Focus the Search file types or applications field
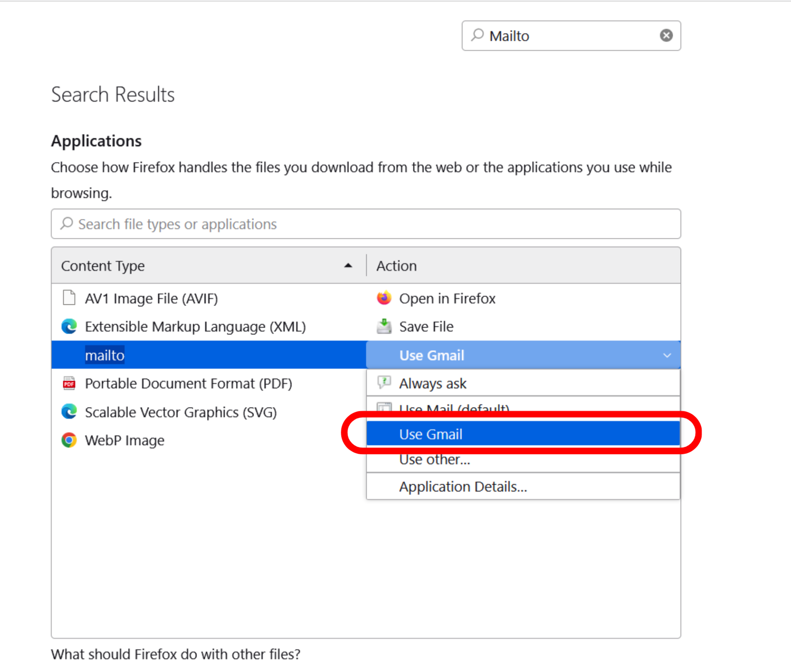 (366, 224)
